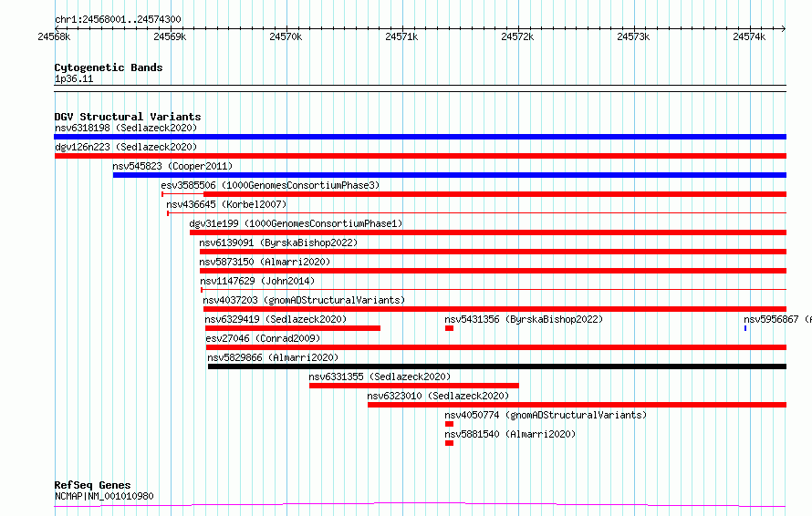The width and height of the screenshot is (812, 516).
Task: Open esv3585506 (1000GenomesConsortiumPhase3) label
Action: coord(270,185)
